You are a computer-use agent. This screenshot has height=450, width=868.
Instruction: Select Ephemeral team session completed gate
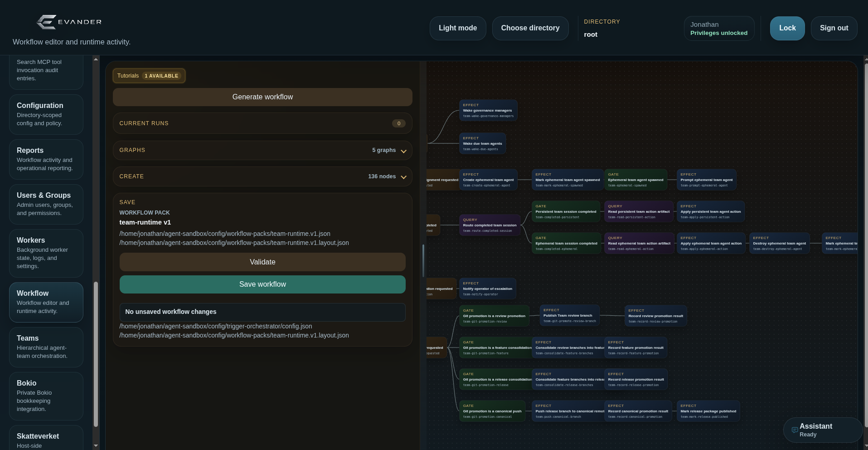[x=566, y=244]
